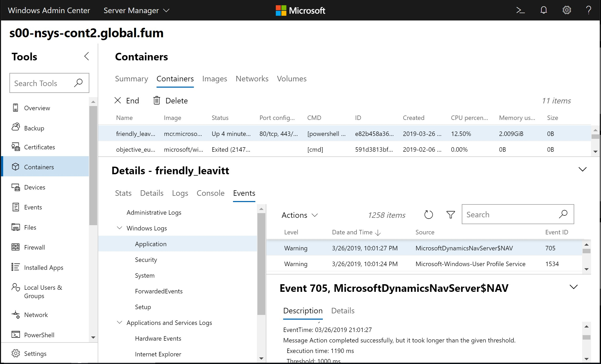Viewport: 601px width, 364px height.
Task: Open the Actions dropdown
Action: click(x=300, y=215)
